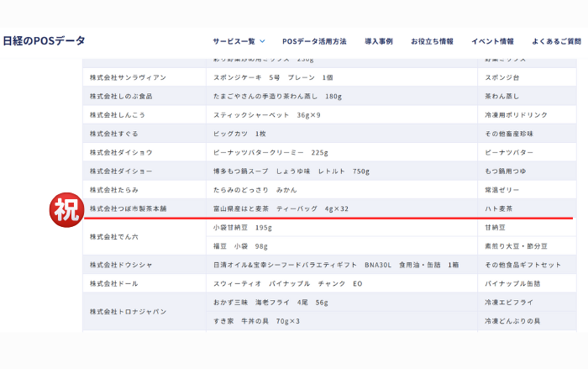Click the 株式会社ドール company cell

(144, 283)
